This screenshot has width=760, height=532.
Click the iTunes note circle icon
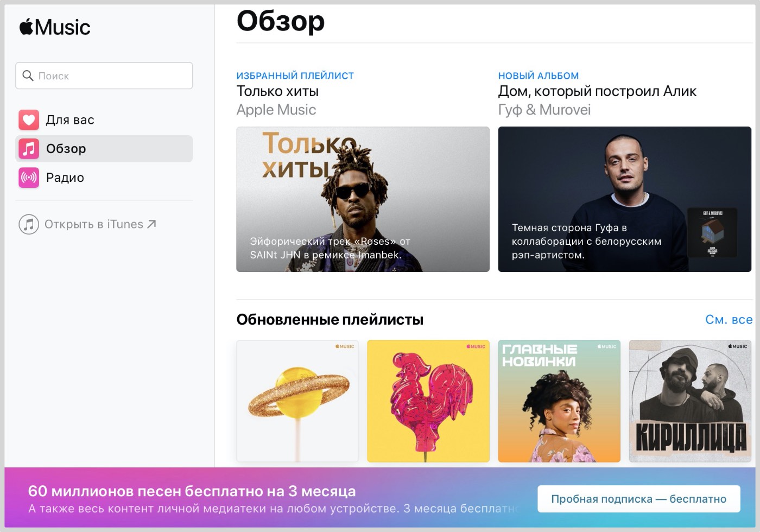(x=29, y=224)
